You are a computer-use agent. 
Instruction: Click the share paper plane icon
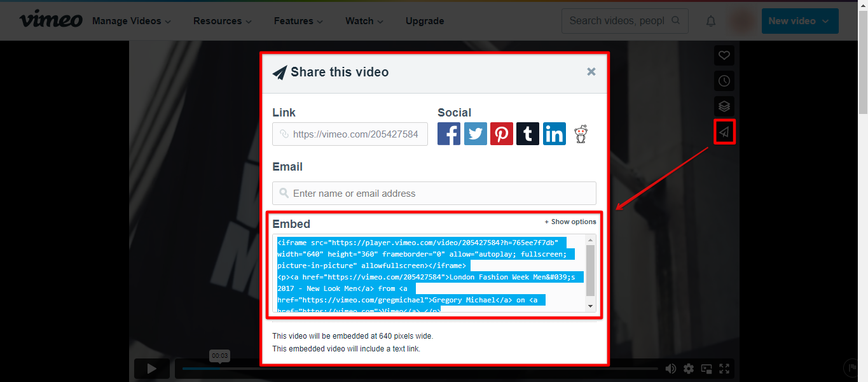[724, 132]
